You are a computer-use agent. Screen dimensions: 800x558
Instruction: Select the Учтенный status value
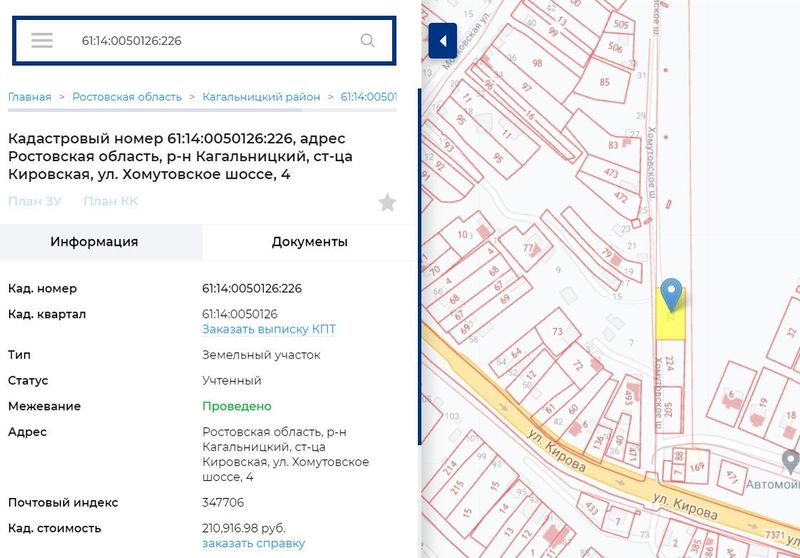[x=232, y=381]
